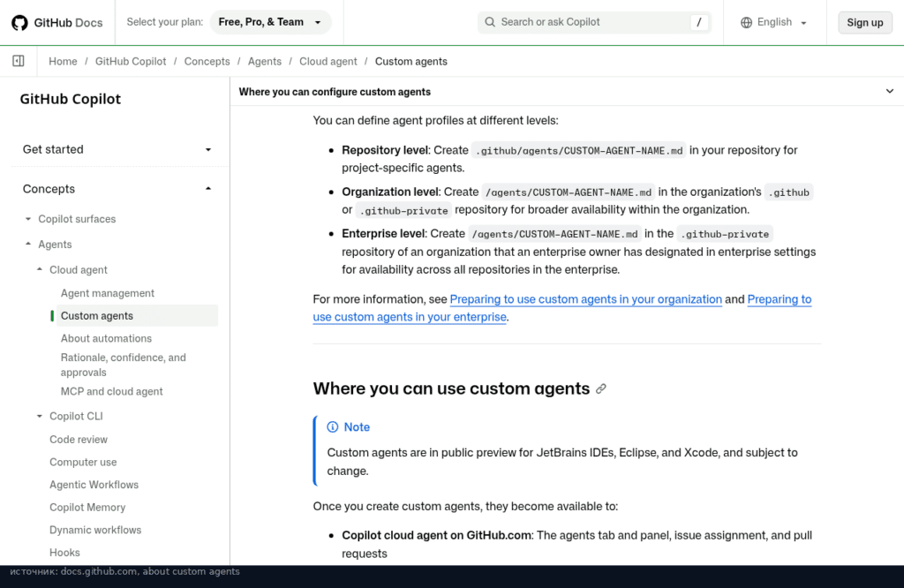This screenshot has width=904, height=588.
Task: Click the Sign up button
Action: (x=865, y=22)
